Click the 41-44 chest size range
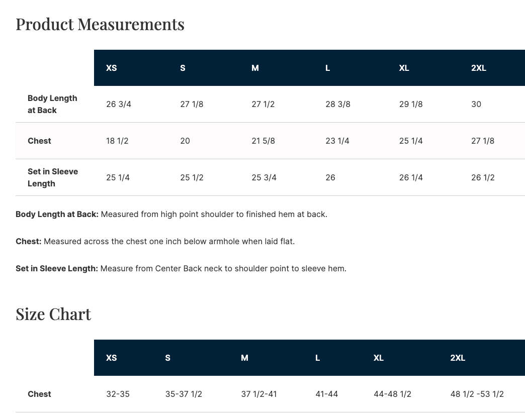Viewport: 525px width, 420px height. point(327,394)
